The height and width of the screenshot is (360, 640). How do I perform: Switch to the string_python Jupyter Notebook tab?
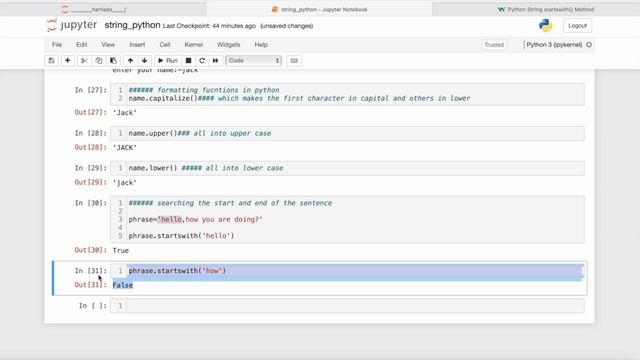pyautogui.click(x=319, y=9)
